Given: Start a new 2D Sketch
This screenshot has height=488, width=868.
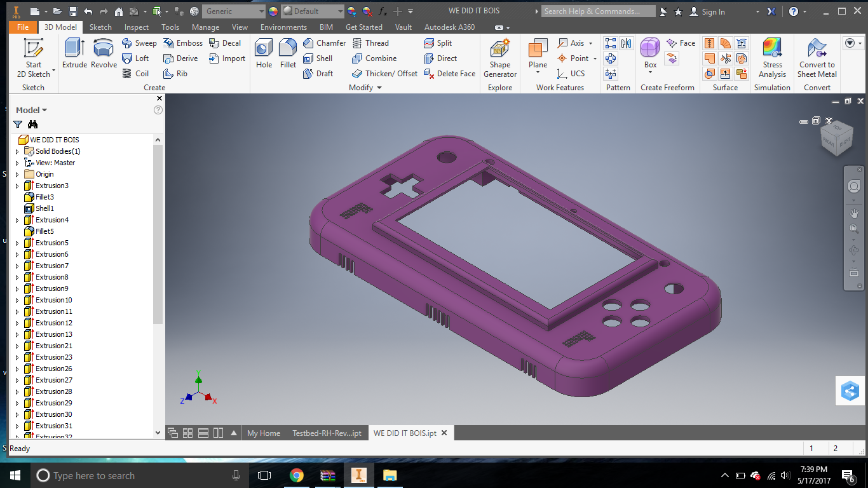Looking at the screenshot, I should click(x=33, y=58).
